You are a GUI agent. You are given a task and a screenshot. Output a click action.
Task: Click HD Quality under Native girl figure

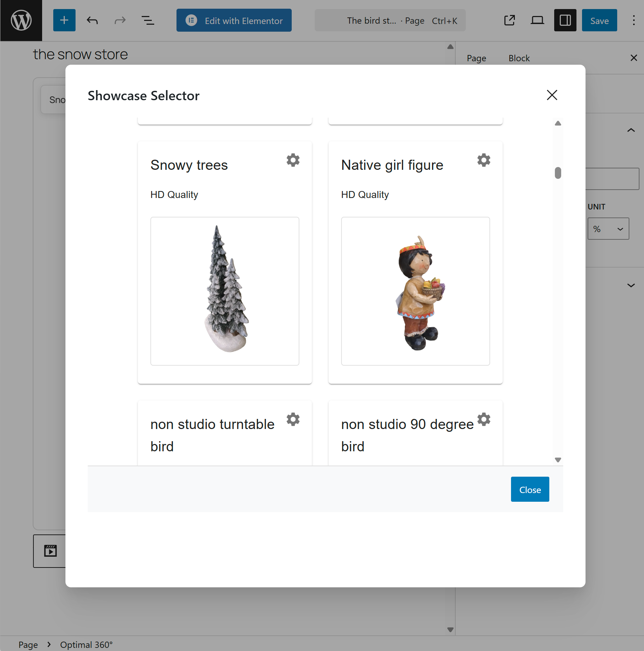coord(365,194)
